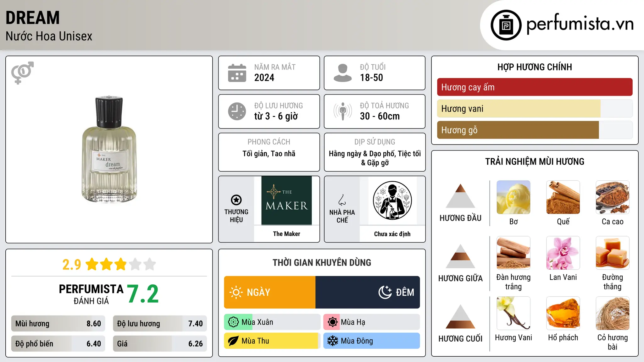644x362 pixels.
Task: Click the person icon beside Độ tuổi
Action: (x=343, y=73)
